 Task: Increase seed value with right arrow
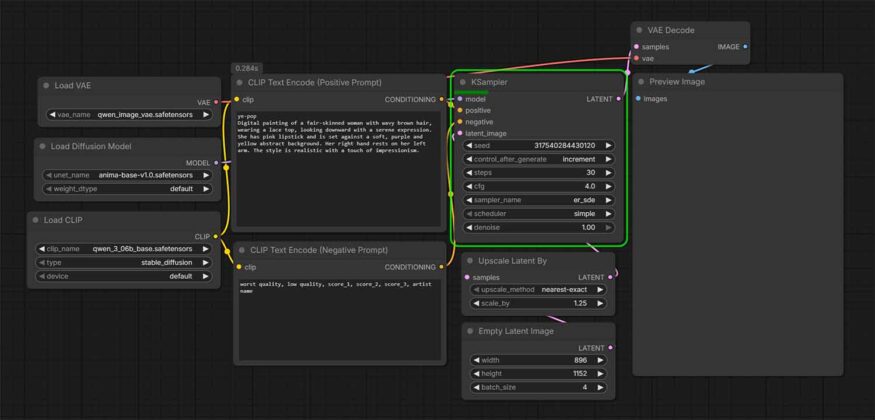(x=608, y=146)
